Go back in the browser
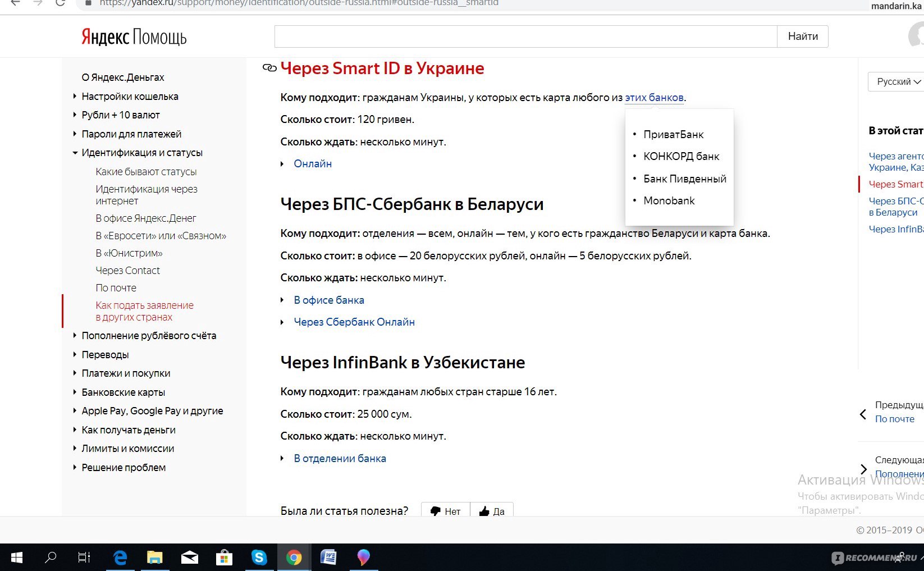Screen dimensions: 924x571 click(15, 3)
